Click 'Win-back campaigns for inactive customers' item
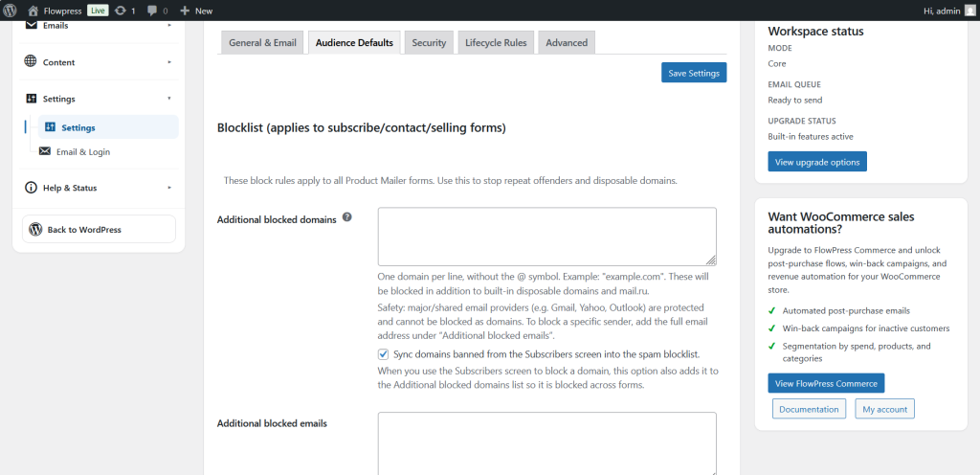 [865, 328]
